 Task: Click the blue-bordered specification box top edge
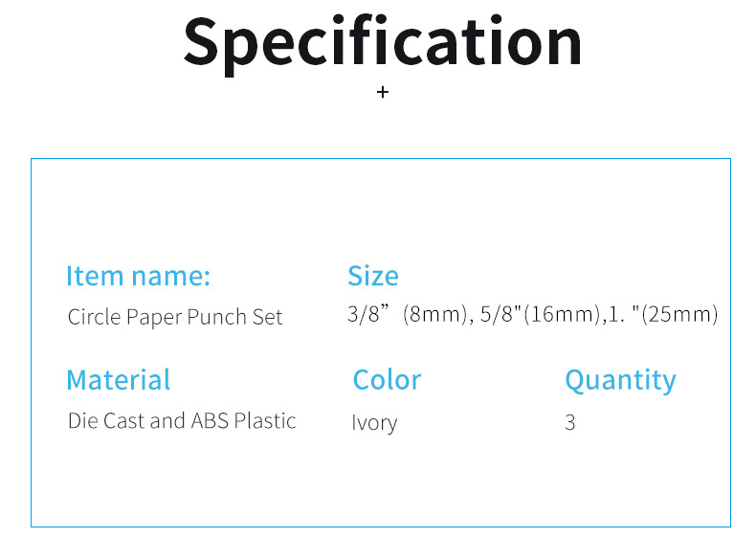point(381,158)
